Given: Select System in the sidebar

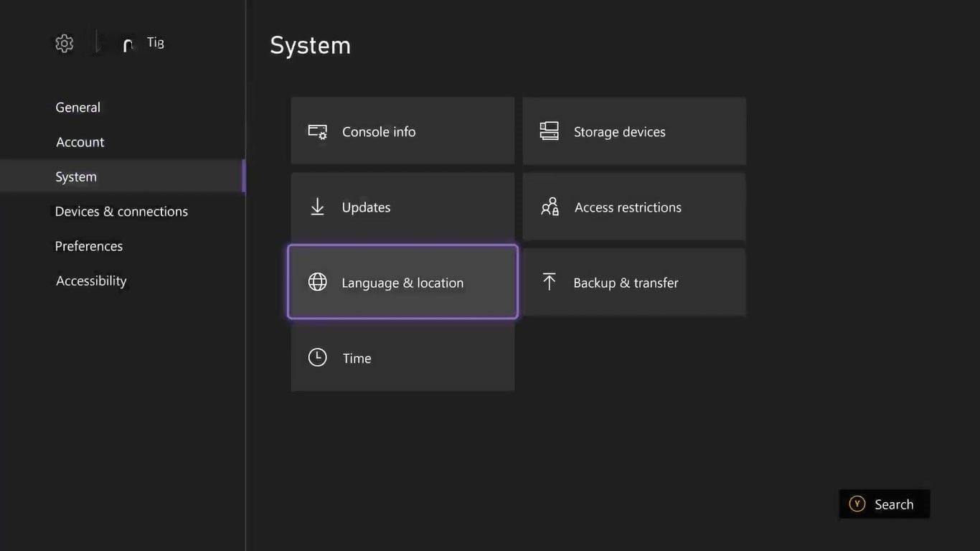Looking at the screenshot, I should pyautogui.click(x=76, y=176).
